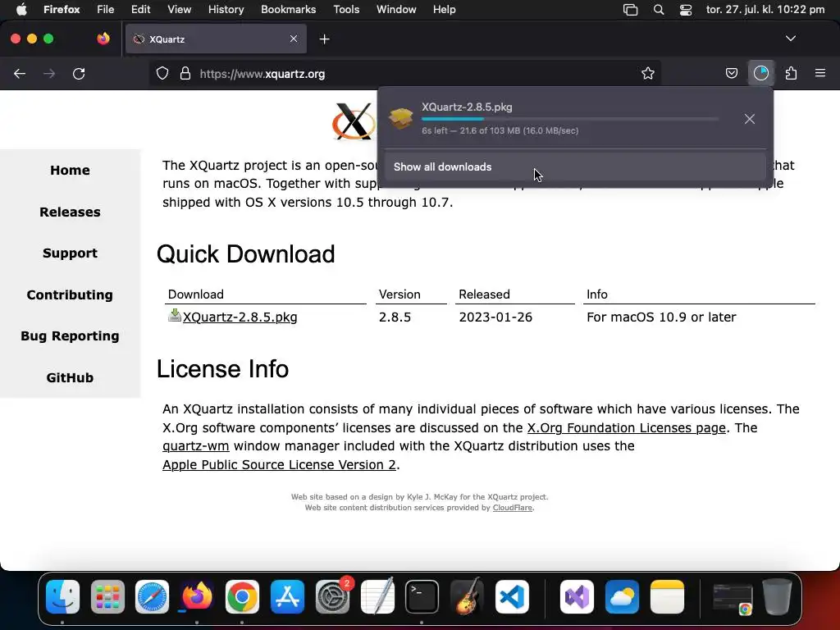Open the Edit menu
The width and height of the screenshot is (840, 630).
coord(141,10)
